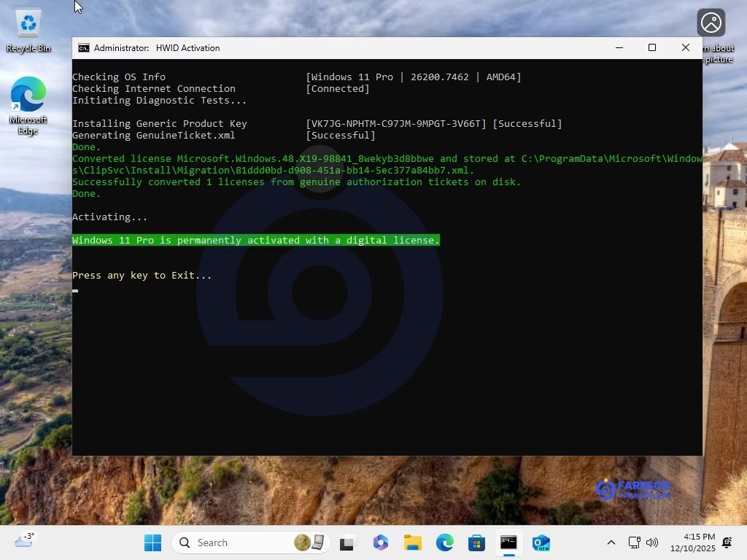Open Task View from the taskbar
Image resolution: width=747 pixels, height=560 pixels.
pos(347,542)
